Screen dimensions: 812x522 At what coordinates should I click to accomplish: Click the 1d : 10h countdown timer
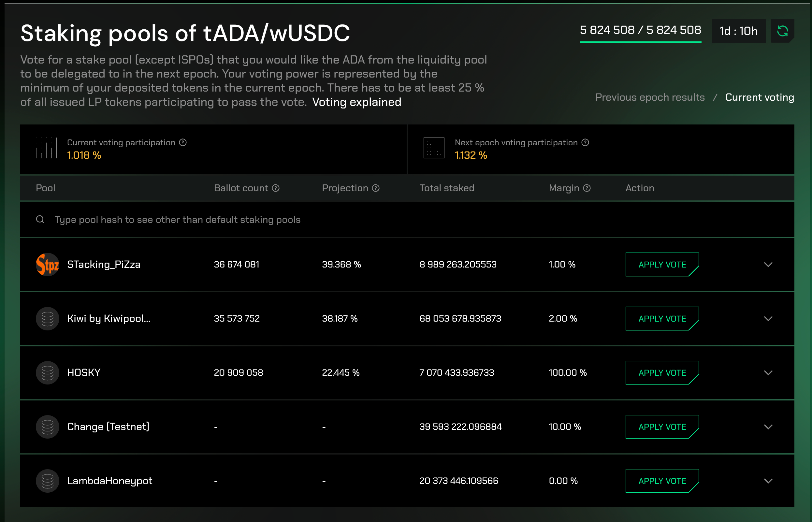pos(738,31)
